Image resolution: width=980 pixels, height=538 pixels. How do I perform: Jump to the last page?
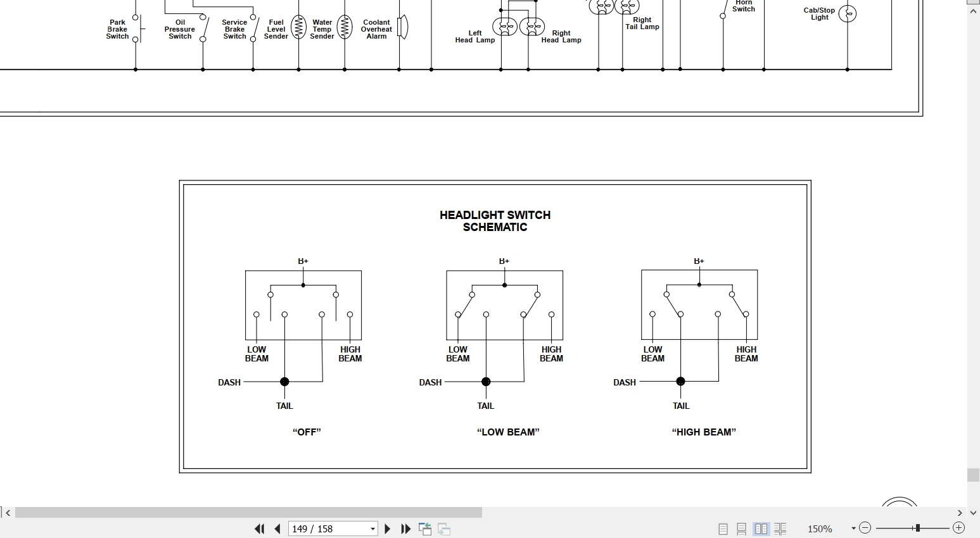(406, 529)
